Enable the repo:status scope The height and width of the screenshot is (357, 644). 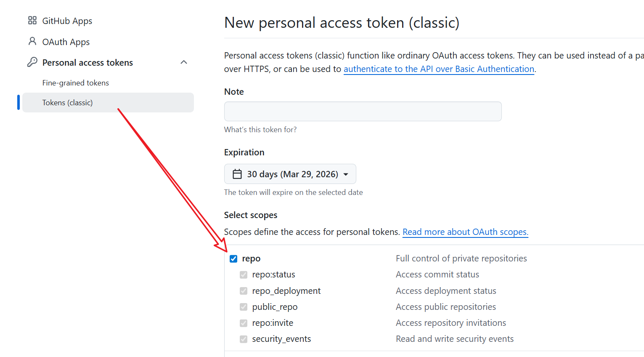tap(244, 274)
